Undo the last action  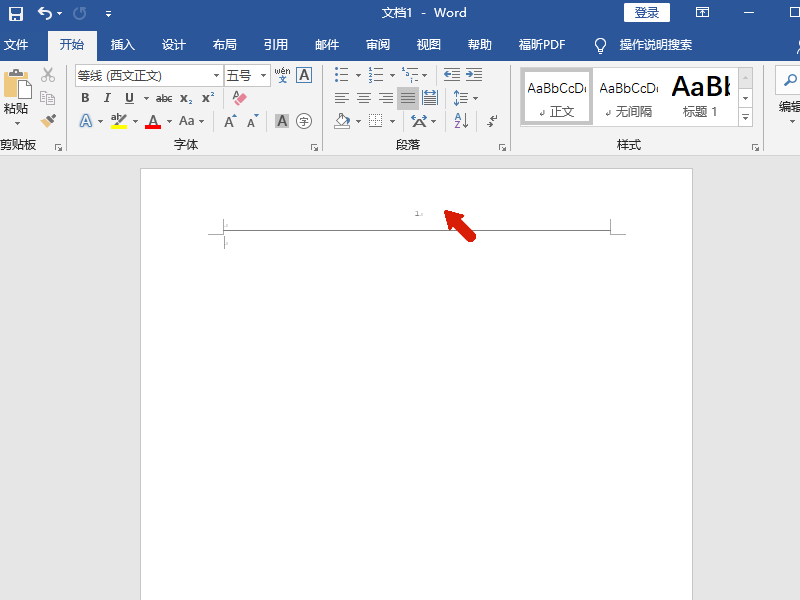click(x=44, y=13)
